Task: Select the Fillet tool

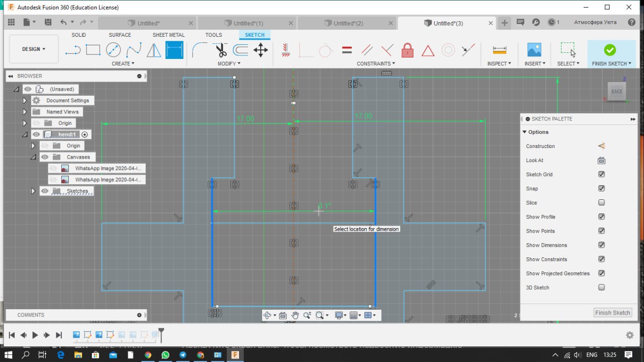Action: [x=199, y=50]
